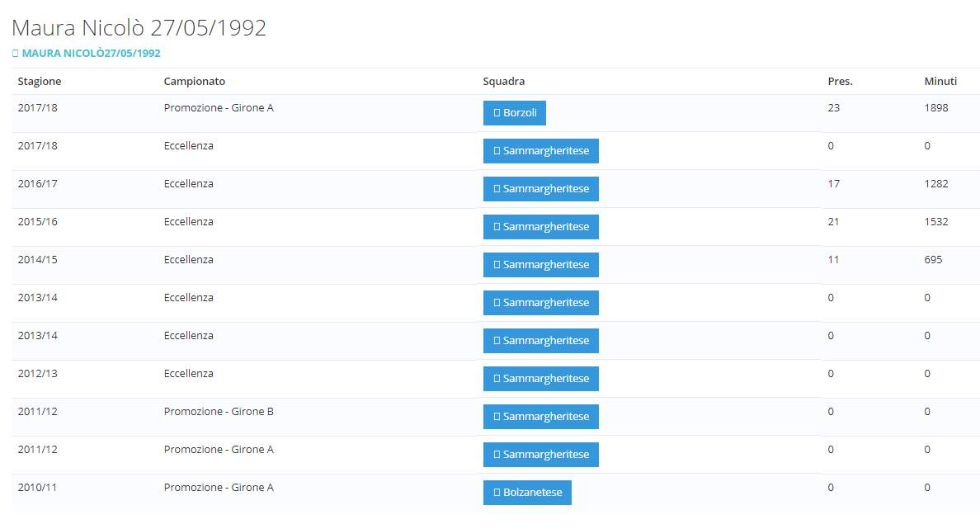The image size is (980, 529).
Task: Open the Bolzanetese team button
Action: tap(527, 493)
